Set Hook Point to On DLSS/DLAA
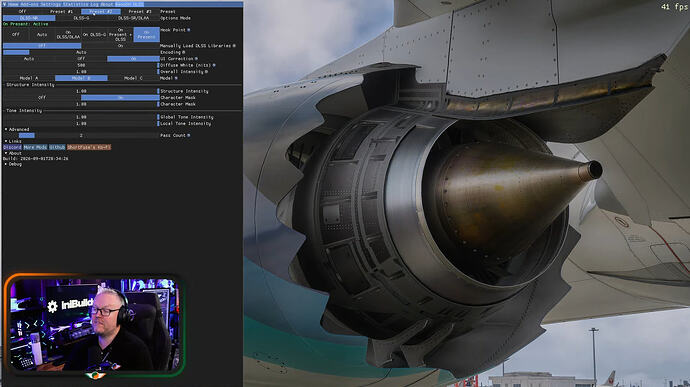This screenshot has width=690, height=387. point(68,34)
